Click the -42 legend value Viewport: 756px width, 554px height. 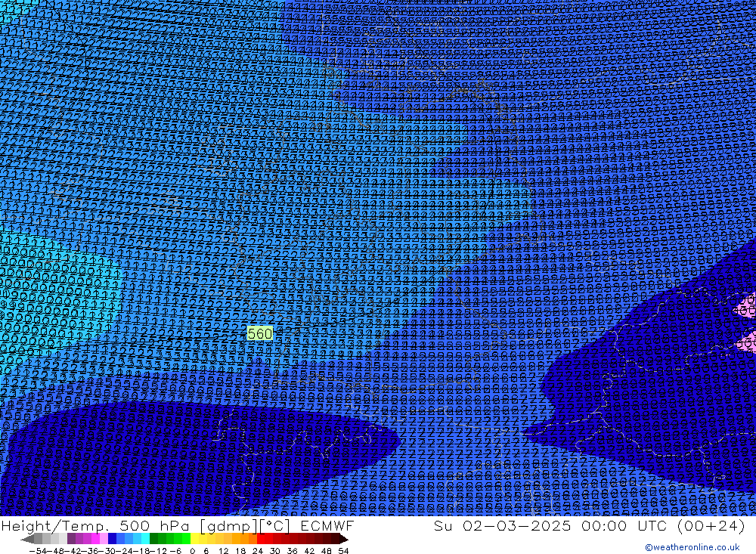(73, 551)
